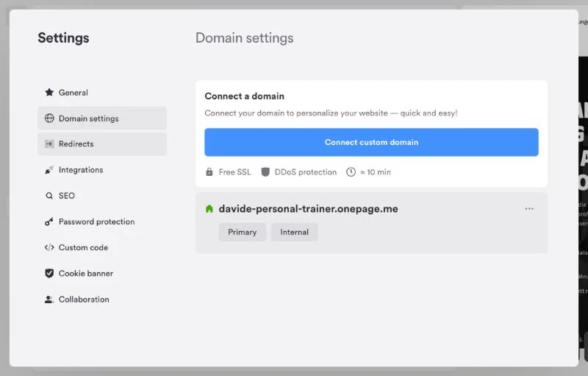Viewport: 588px width, 376px height.
Task: Click the key icon beside Password protection
Action: click(49, 221)
